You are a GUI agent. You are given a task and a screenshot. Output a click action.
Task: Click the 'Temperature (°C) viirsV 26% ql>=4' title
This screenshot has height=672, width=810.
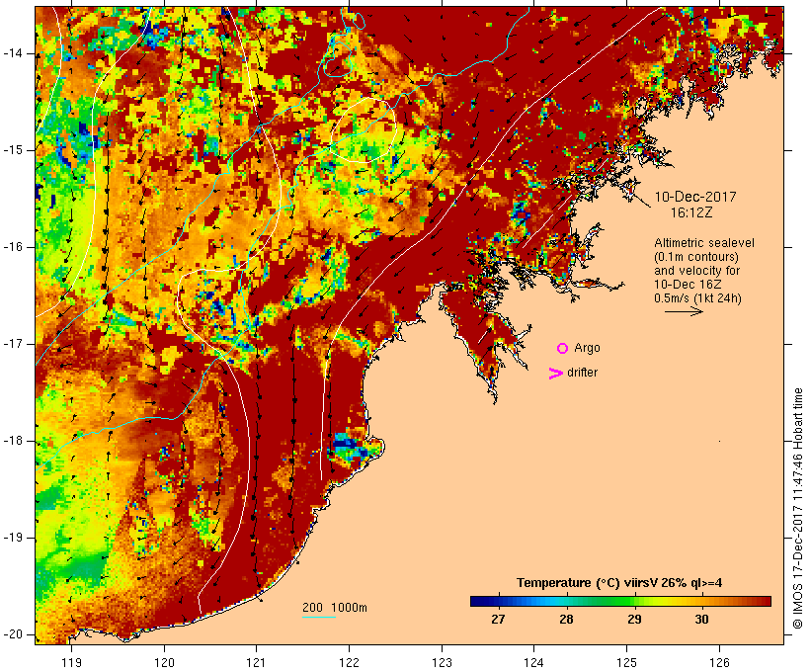[x=619, y=583]
